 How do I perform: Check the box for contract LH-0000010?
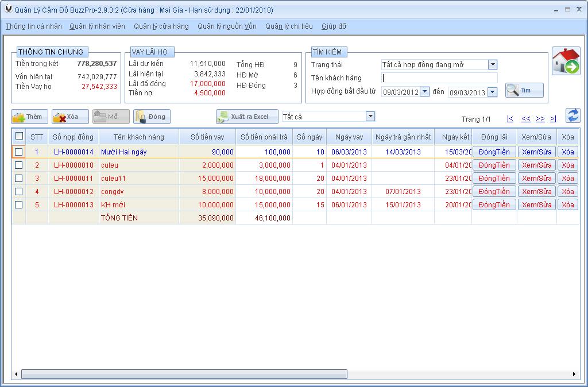(x=19, y=165)
